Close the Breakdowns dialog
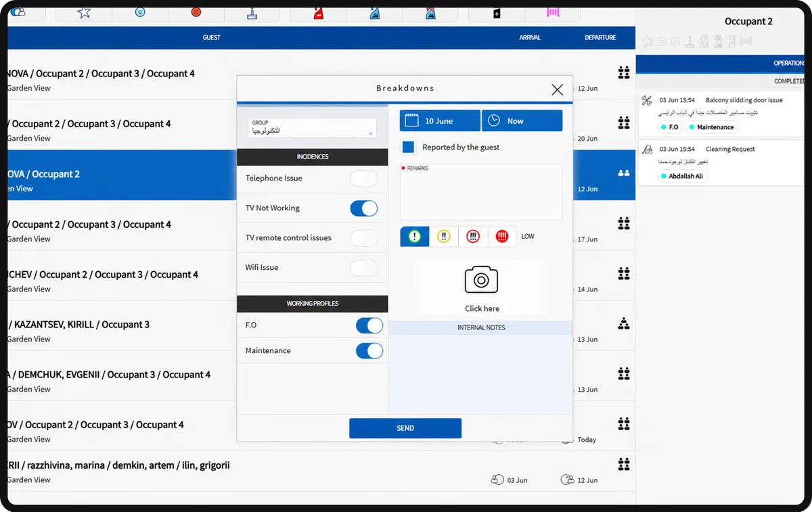The image size is (812, 512). [x=557, y=89]
